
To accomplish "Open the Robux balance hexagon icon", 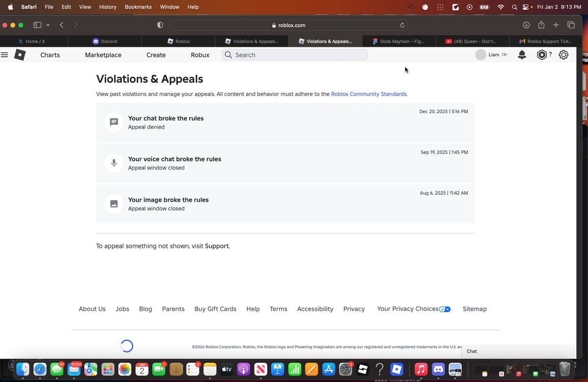I will pyautogui.click(x=541, y=55).
